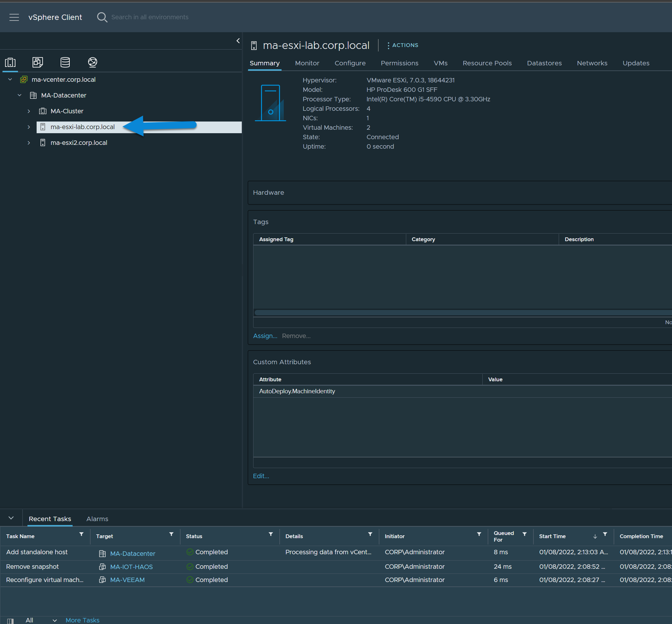
Task: Click Edit... under Custom Attributes
Action: click(x=261, y=476)
